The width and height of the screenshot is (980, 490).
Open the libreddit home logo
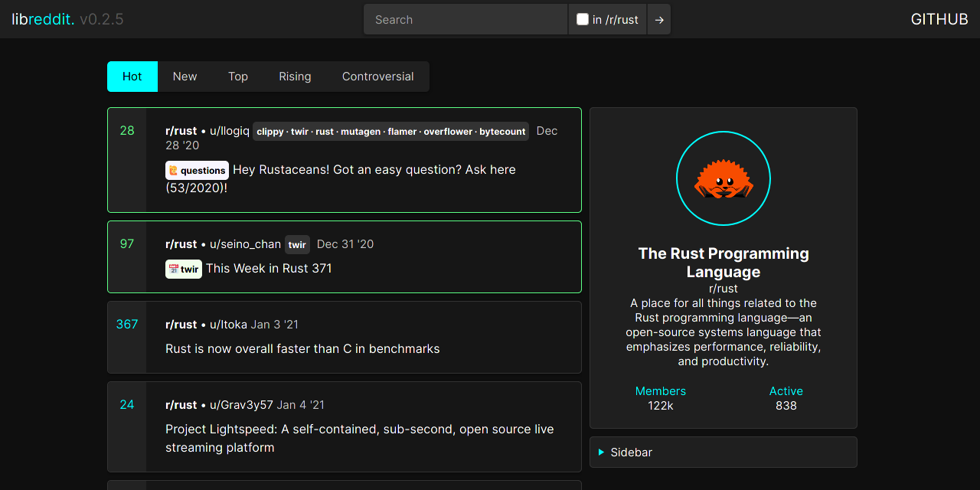tap(43, 19)
